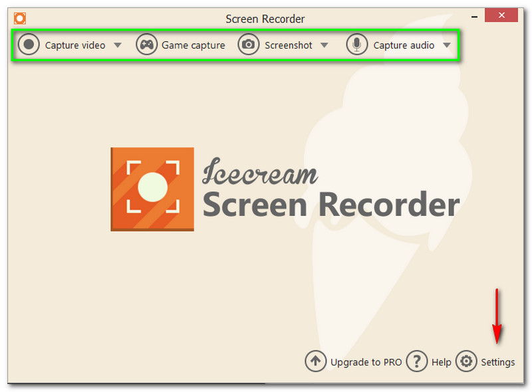Click the Settings text label
This screenshot has width=532, height=392.
[x=497, y=362]
